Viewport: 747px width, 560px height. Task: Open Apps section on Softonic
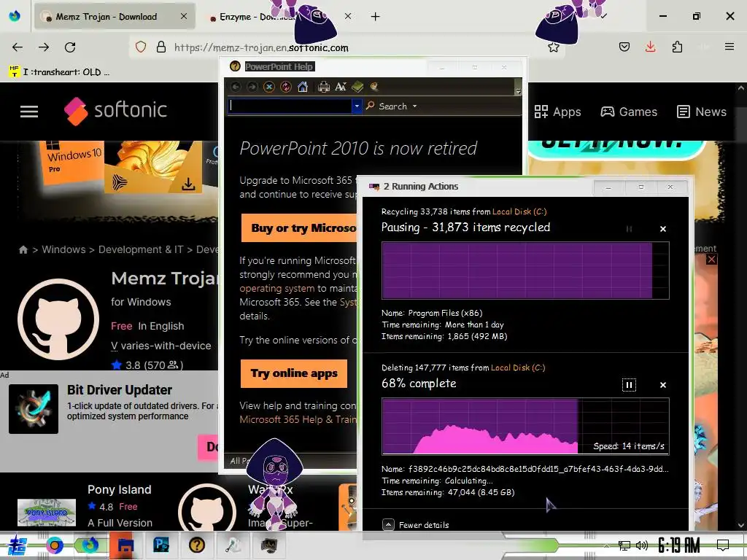click(557, 112)
